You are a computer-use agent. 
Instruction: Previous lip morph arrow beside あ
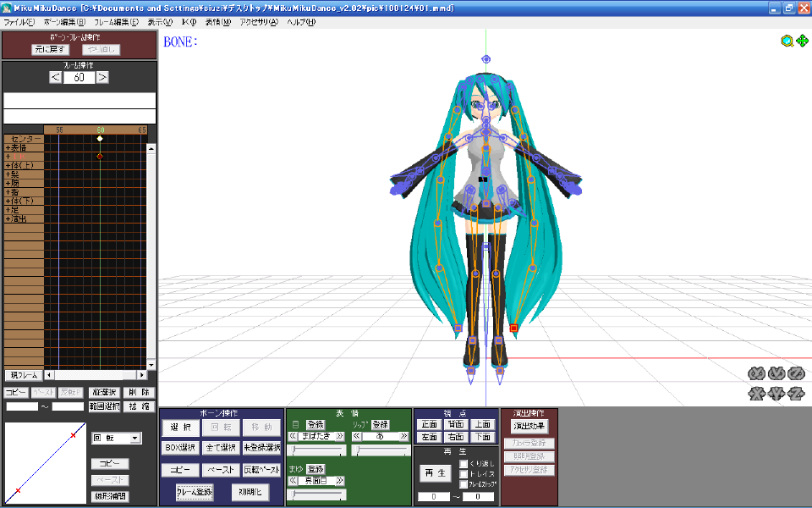(x=357, y=436)
